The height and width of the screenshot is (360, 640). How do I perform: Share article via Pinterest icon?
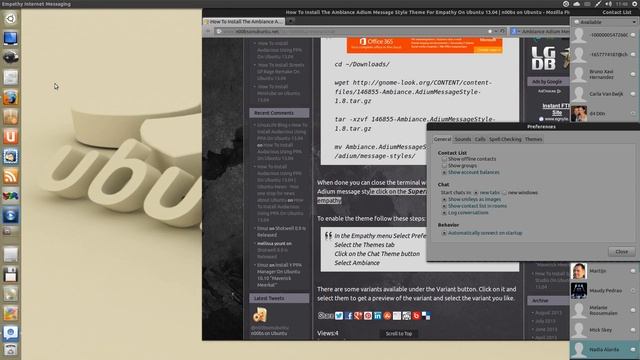(368, 316)
